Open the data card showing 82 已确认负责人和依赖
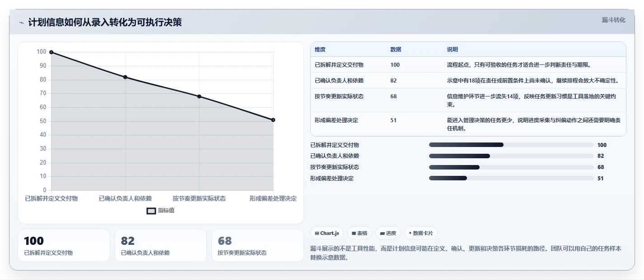The width and height of the screenshot is (644, 280). (161, 245)
